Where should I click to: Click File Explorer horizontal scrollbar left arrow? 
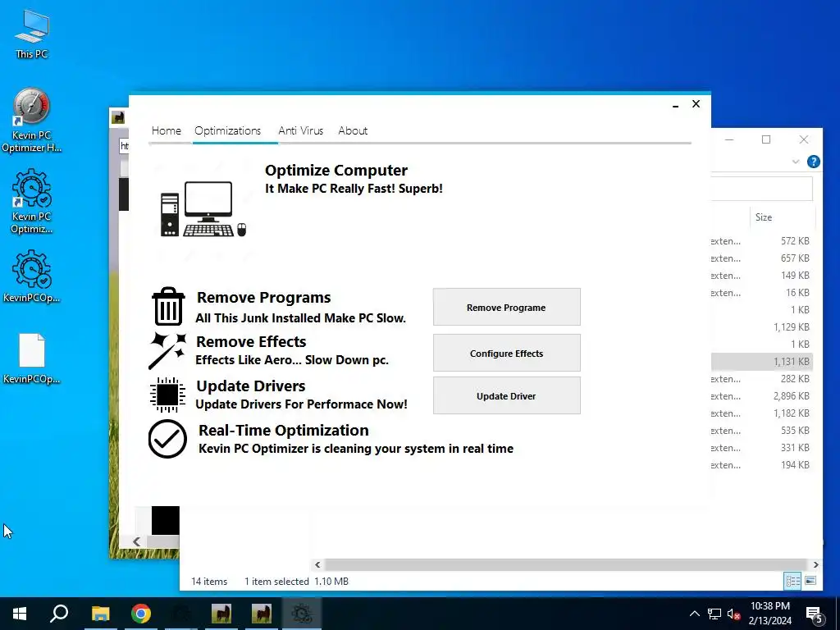[317, 564]
